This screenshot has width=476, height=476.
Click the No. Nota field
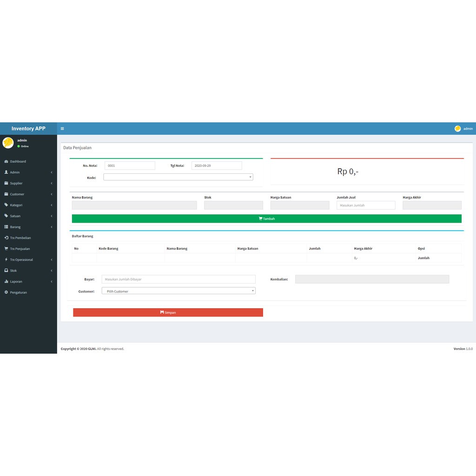coord(130,165)
